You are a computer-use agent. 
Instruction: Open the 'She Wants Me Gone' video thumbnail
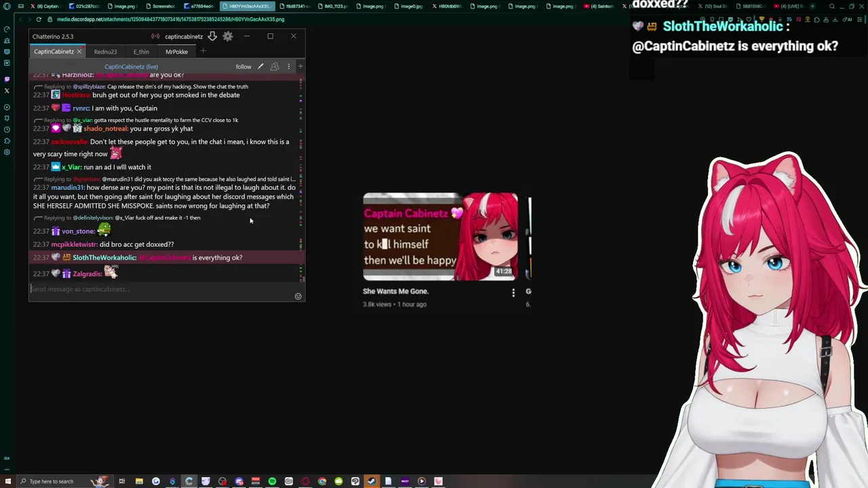click(440, 237)
